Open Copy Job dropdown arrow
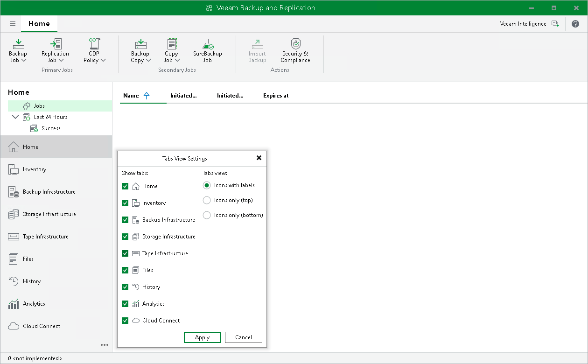The width and height of the screenshot is (588, 364). tap(177, 60)
